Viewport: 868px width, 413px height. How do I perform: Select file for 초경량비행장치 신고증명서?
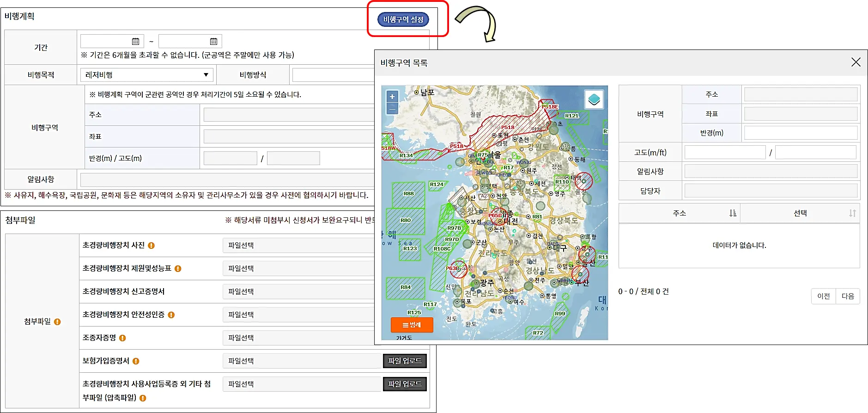point(298,291)
